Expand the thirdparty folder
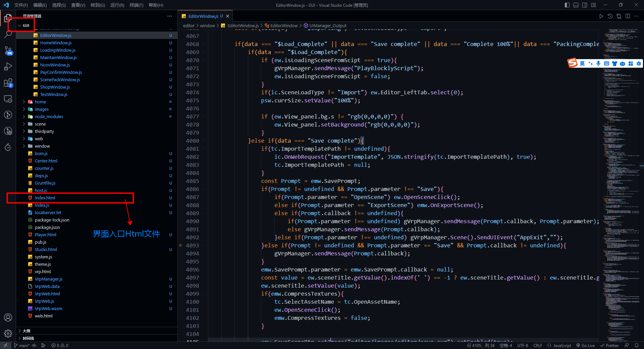644x349 pixels. click(24, 131)
